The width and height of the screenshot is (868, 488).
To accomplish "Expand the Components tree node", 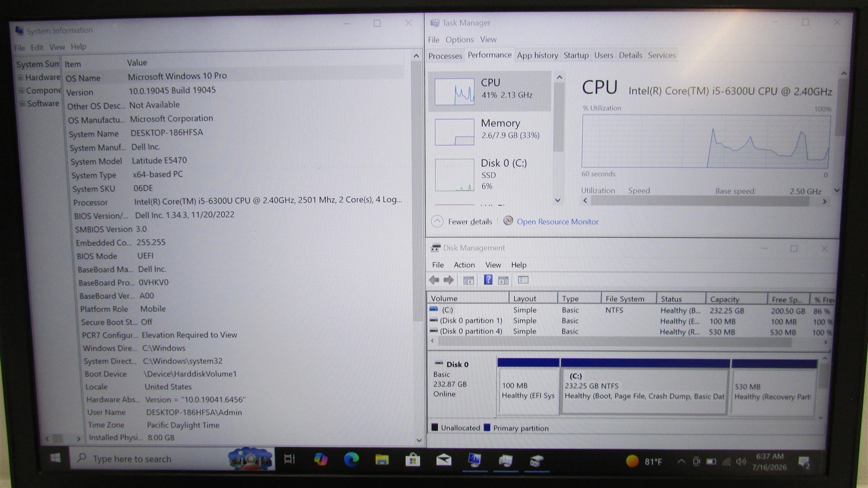I will [22, 90].
